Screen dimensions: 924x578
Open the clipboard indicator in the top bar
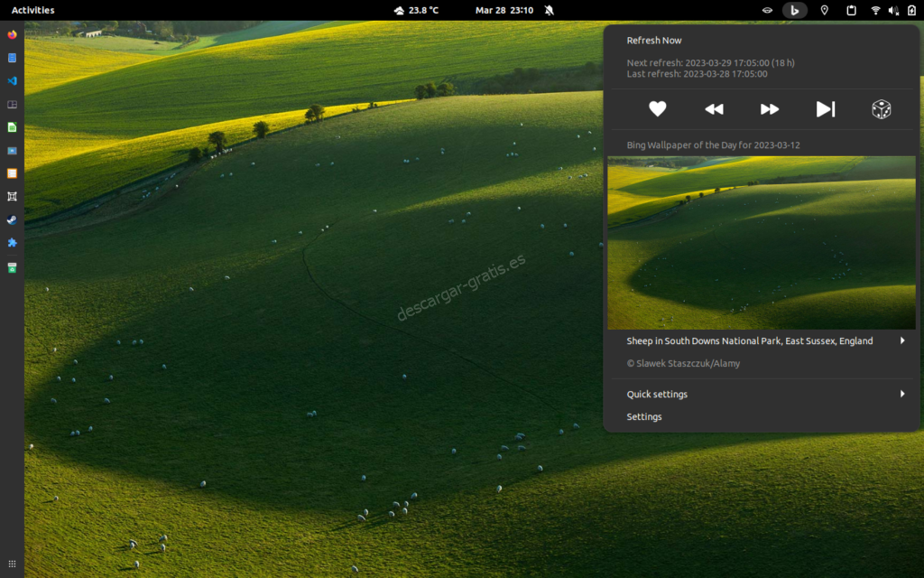click(850, 10)
